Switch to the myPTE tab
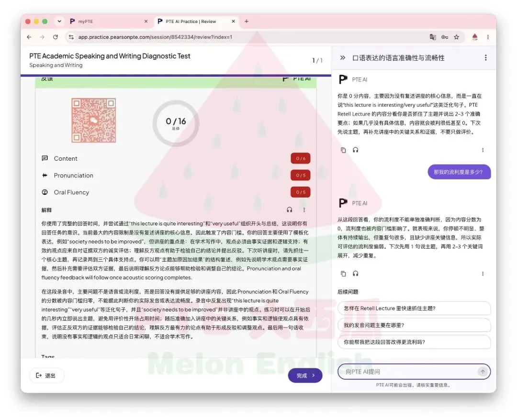 [109, 21]
